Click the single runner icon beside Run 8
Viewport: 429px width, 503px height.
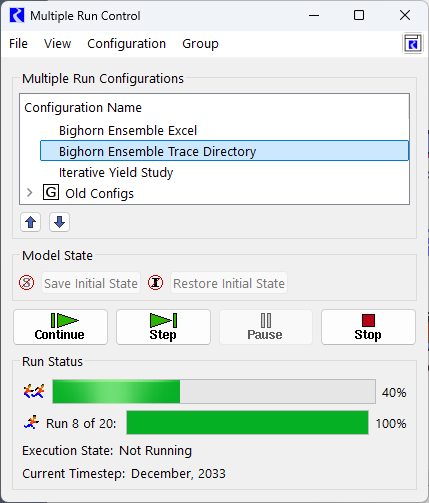click(32, 423)
